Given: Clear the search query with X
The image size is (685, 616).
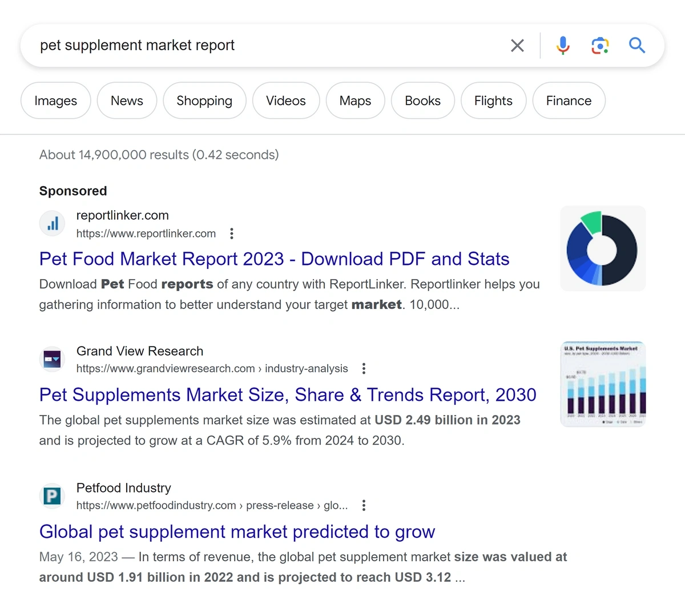Looking at the screenshot, I should [517, 45].
